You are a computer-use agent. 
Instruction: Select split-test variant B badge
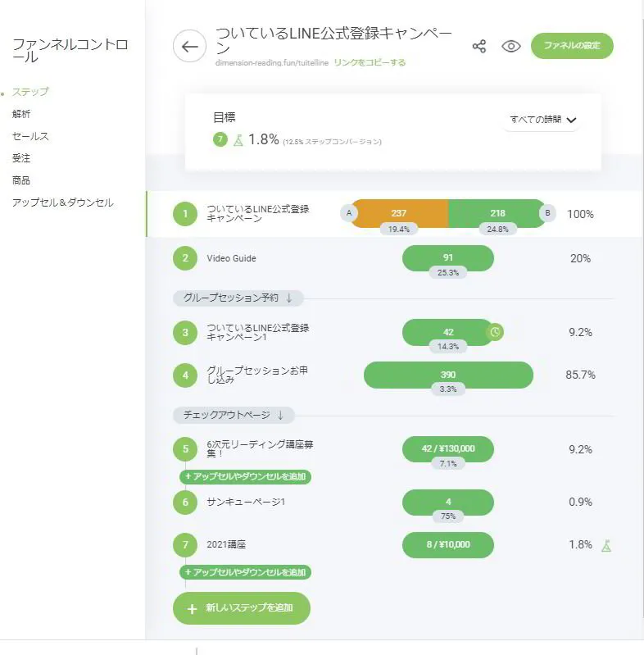pyautogui.click(x=546, y=214)
